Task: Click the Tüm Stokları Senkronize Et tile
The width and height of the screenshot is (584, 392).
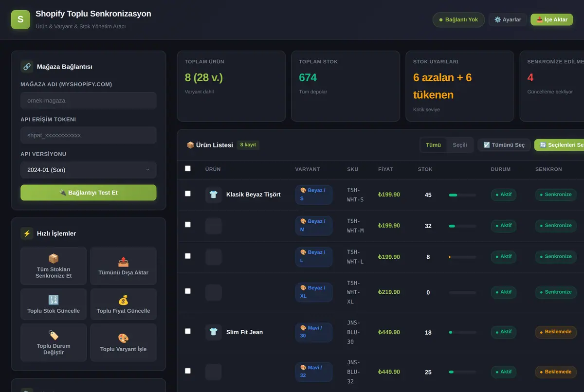Action: point(54,266)
